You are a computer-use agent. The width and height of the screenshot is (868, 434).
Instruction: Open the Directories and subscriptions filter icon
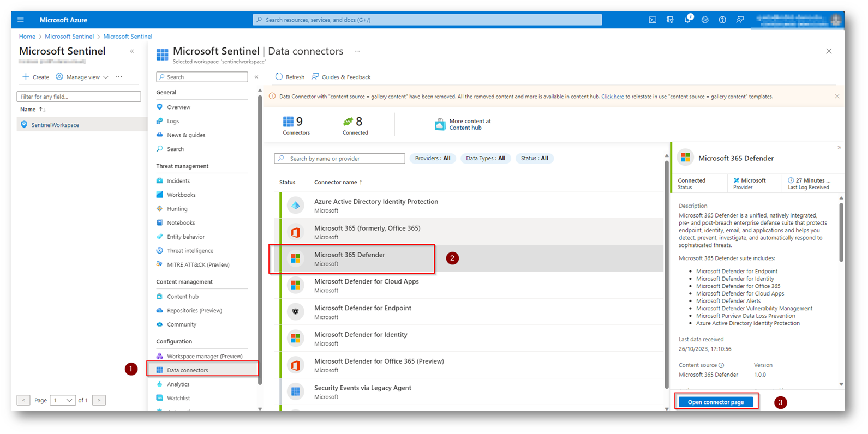(x=670, y=20)
